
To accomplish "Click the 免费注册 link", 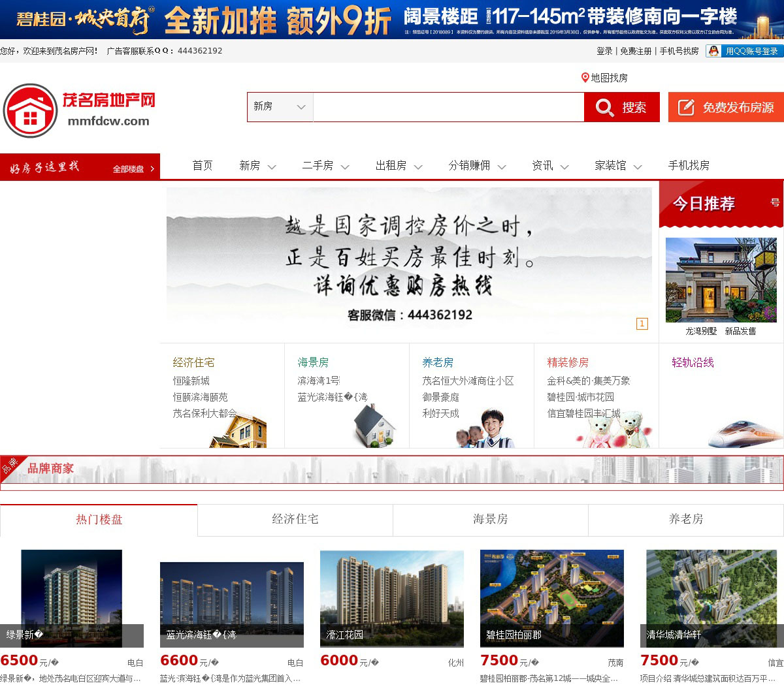I will [636, 51].
